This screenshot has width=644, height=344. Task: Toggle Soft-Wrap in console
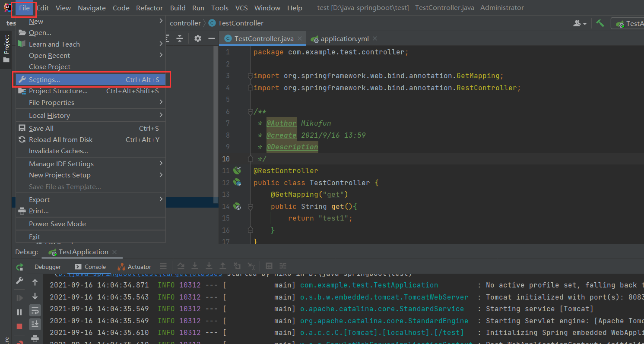tap(35, 310)
